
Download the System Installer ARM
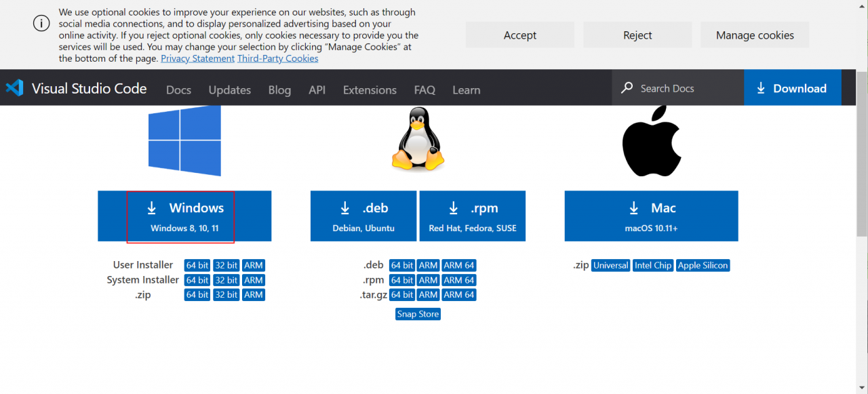click(x=254, y=280)
